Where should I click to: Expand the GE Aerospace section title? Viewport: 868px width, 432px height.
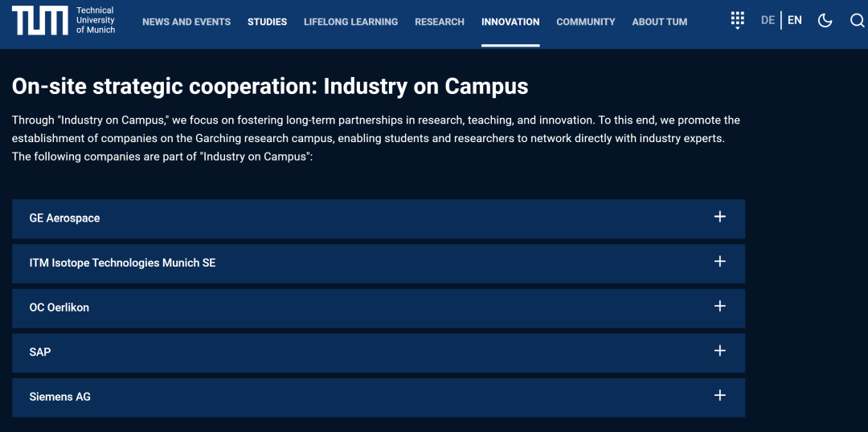64,218
